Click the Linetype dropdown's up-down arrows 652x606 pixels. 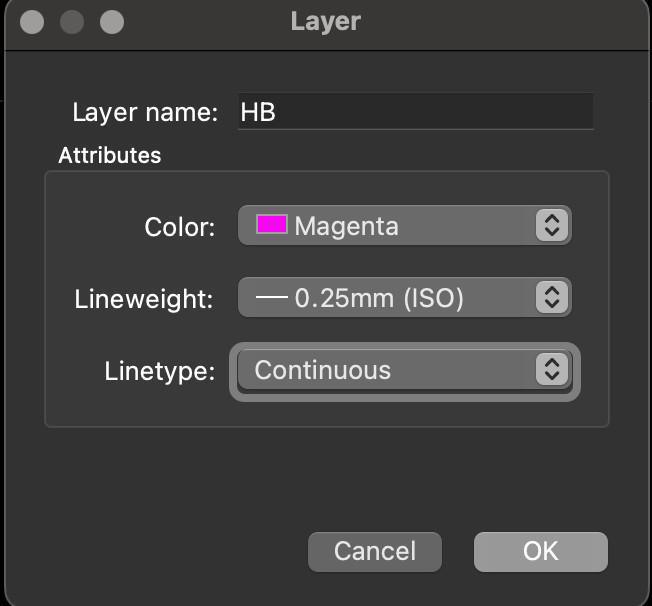[551, 370]
